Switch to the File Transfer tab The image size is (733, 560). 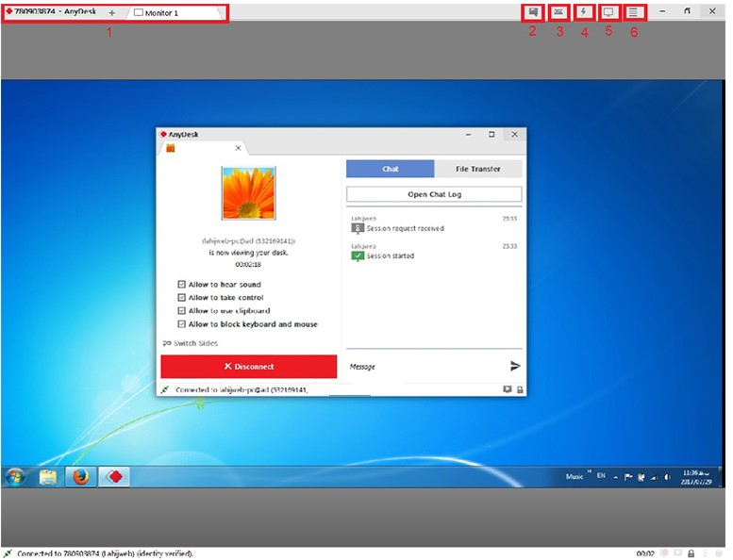(477, 169)
